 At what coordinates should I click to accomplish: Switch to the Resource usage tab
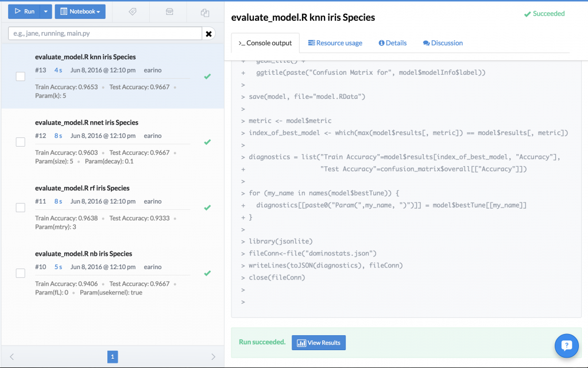tap(335, 43)
